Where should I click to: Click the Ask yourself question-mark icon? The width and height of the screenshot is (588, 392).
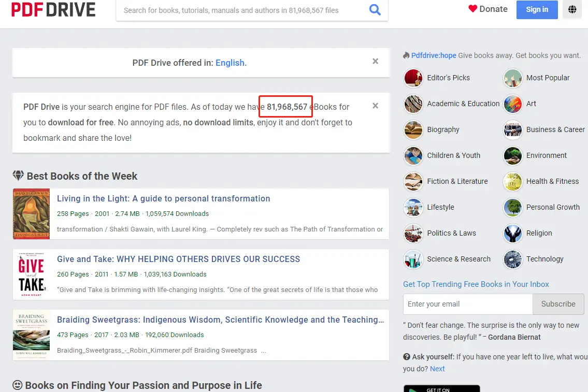point(407,357)
